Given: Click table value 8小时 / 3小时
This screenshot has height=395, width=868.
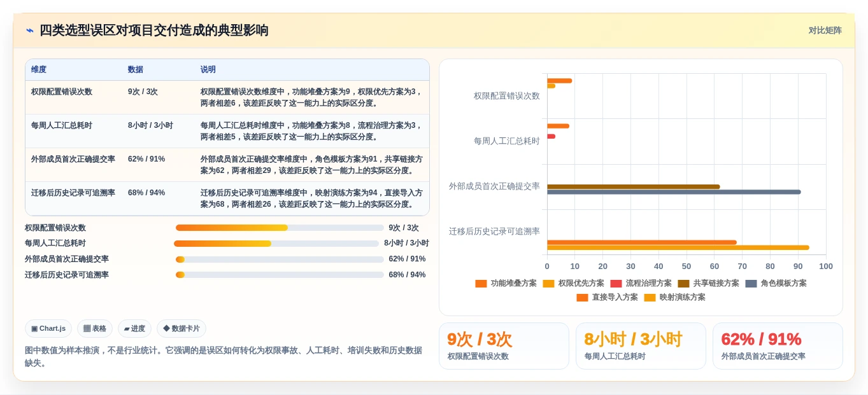Looking at the screenshot, I should 150,125.
